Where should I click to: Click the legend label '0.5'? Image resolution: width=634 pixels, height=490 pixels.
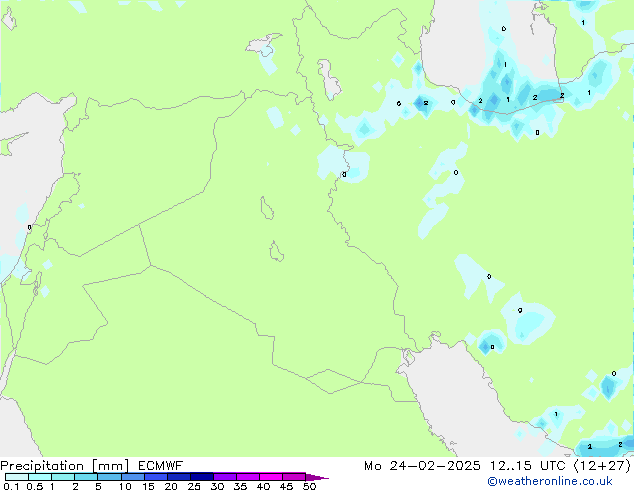[35, 486]
